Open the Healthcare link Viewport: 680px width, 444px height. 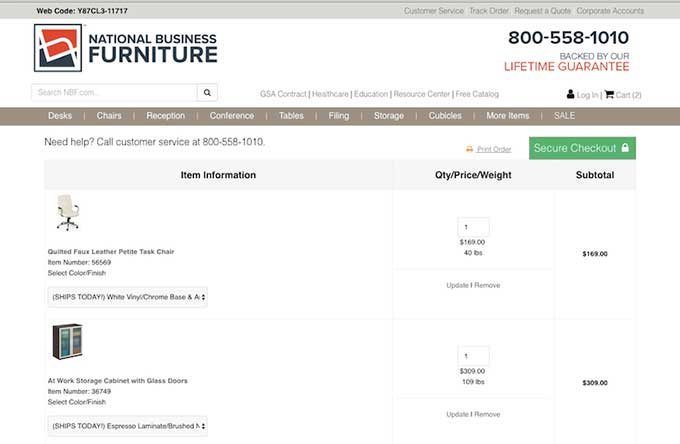click(x=330, y=94)
